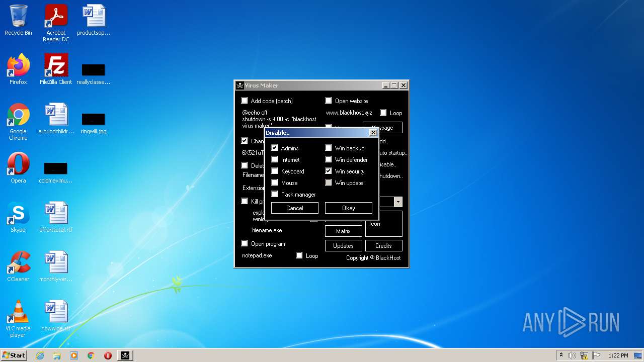
Task: Open efforttotal.rtf document
Action: click(x=56, y=217)
